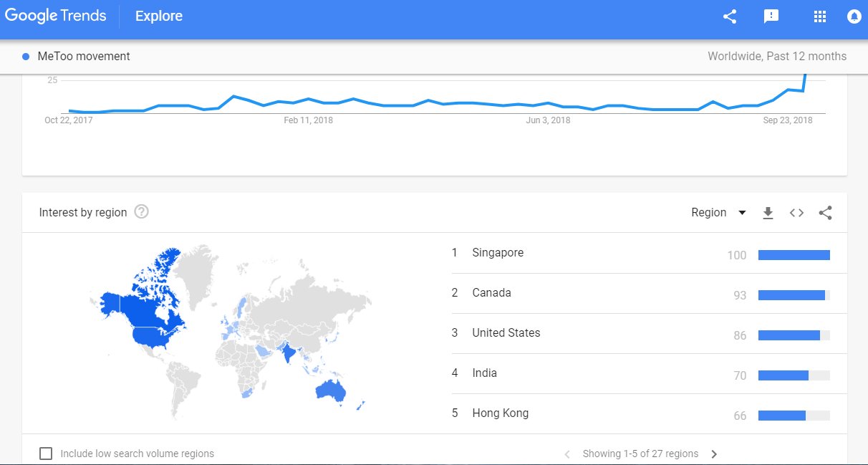Open the Worldwide, Past 12 months filter
The image size is (868, 465).
coord(776,57)
